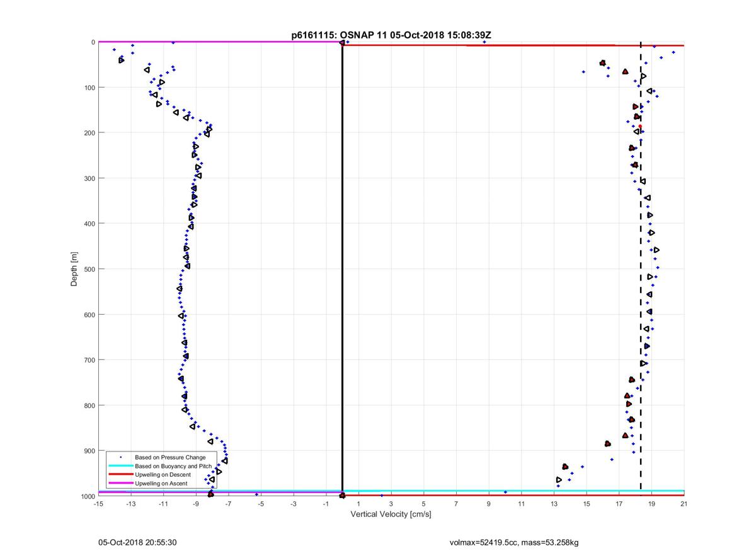Click the '400' depth tick label
This screenshot has height=558, width=756.
click(89, 224)
